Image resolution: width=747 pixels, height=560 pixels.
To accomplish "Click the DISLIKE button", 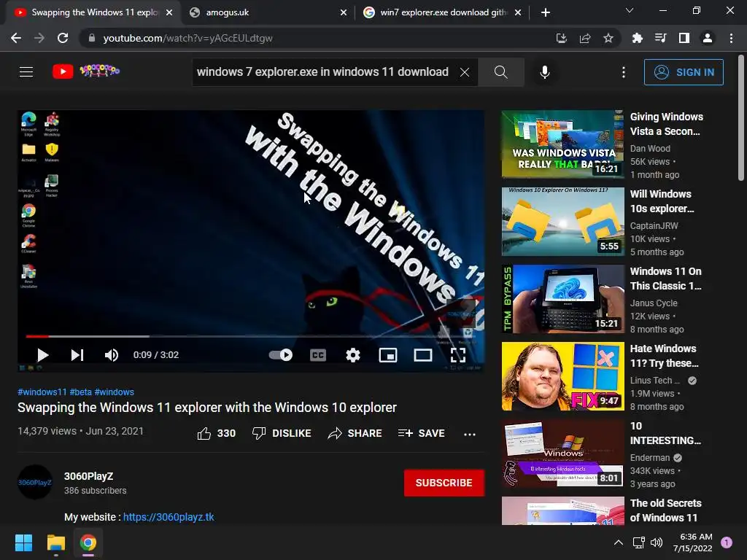I will coord(282,433).
